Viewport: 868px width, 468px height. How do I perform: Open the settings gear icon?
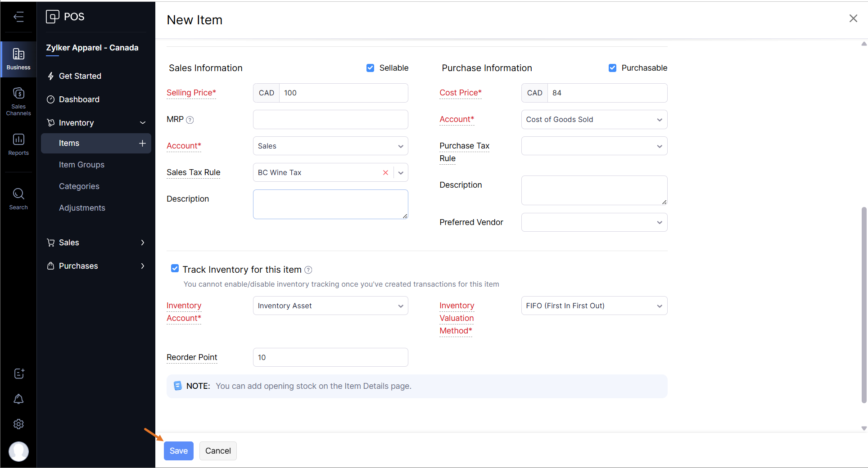click(18, 424)
